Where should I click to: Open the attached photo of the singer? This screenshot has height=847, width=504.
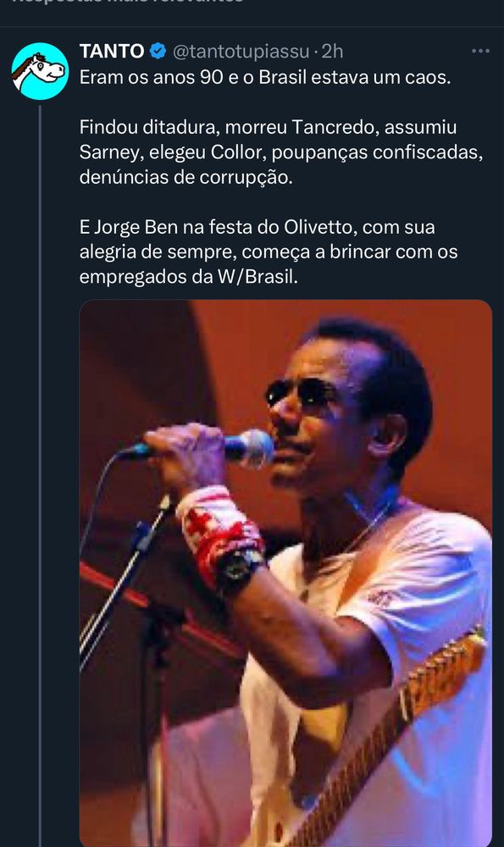[x=285, y=573]
